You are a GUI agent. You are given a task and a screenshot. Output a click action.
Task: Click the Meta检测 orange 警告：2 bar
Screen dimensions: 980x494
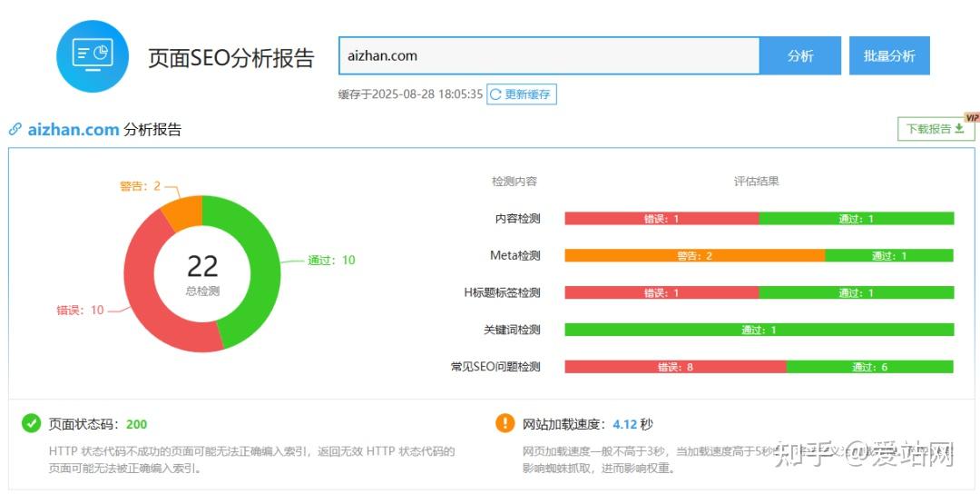(694, 255)
